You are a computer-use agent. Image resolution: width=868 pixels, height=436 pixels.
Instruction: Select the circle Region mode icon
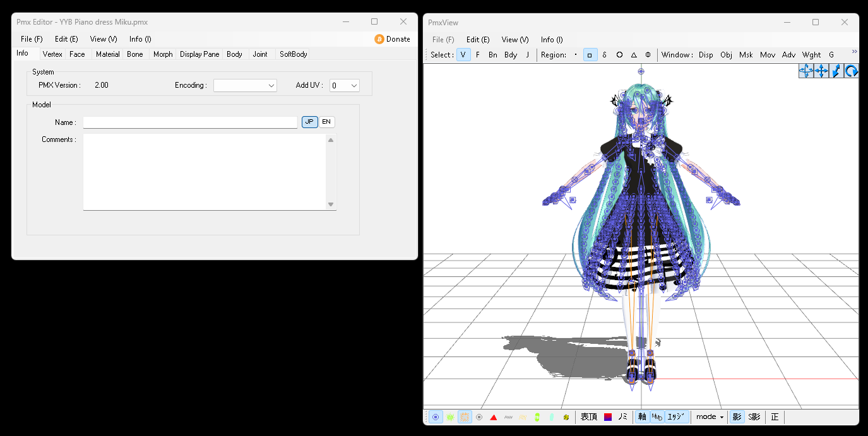[619, 55]
